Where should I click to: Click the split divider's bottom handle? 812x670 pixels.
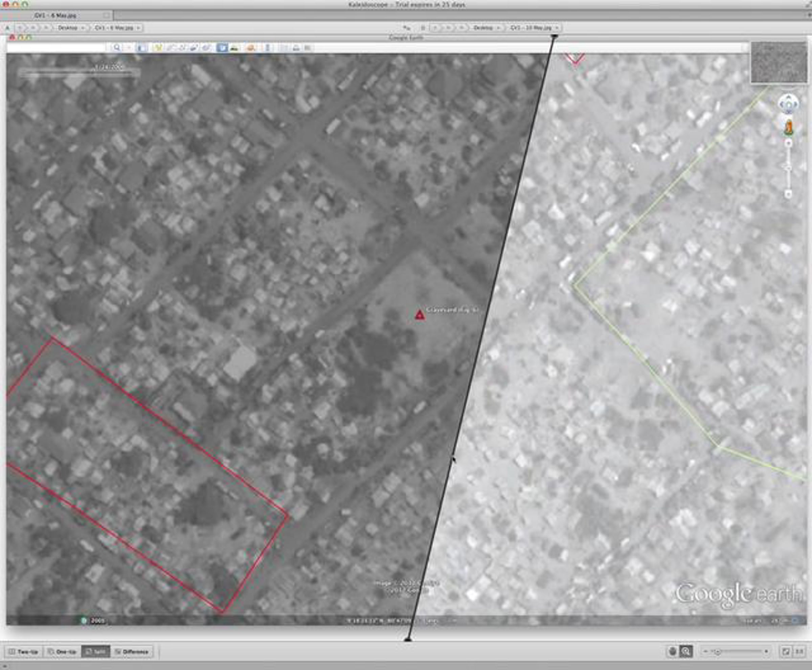(x=408, y=640)
